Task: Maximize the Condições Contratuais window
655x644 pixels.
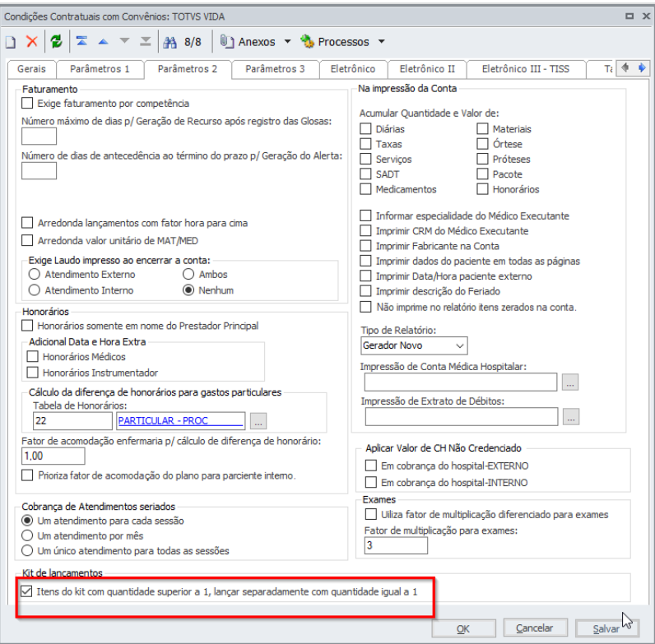Action: (629, 16)
